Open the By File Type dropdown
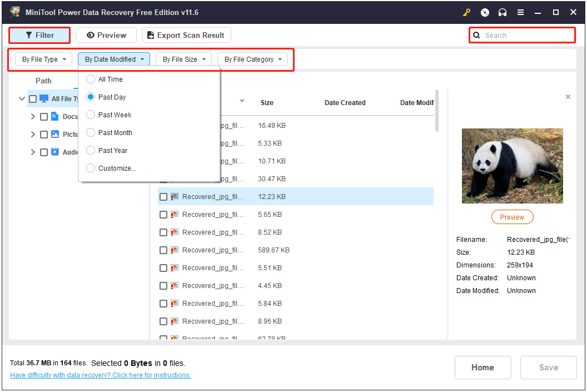This screenshot has height=392, width=587. click(x=43, y=59)
